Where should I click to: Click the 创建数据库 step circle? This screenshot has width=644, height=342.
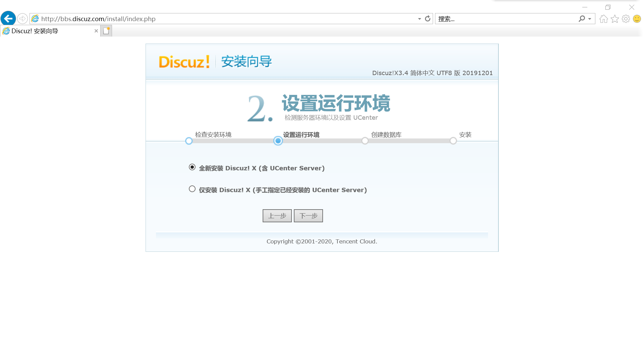[365, 141]
